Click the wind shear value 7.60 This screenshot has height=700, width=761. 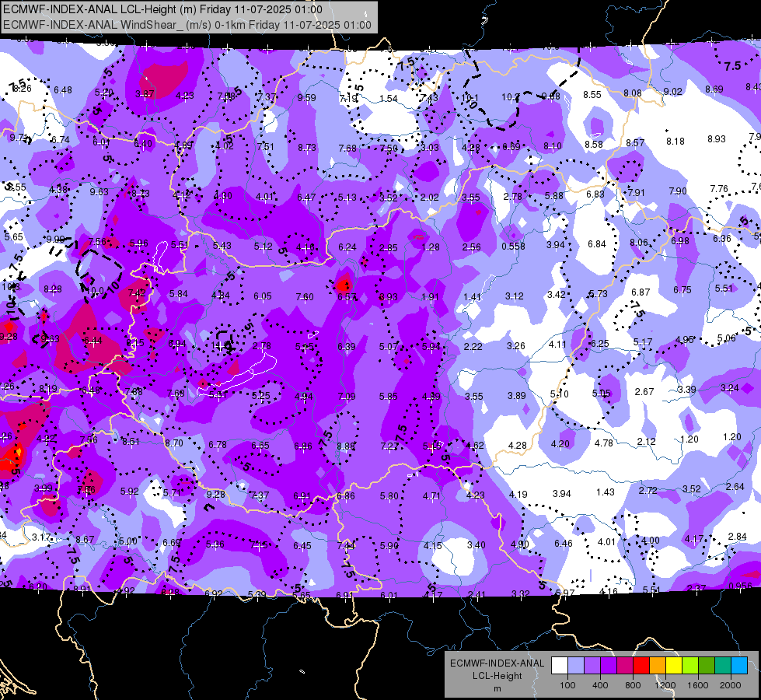(x=305, y=297)
